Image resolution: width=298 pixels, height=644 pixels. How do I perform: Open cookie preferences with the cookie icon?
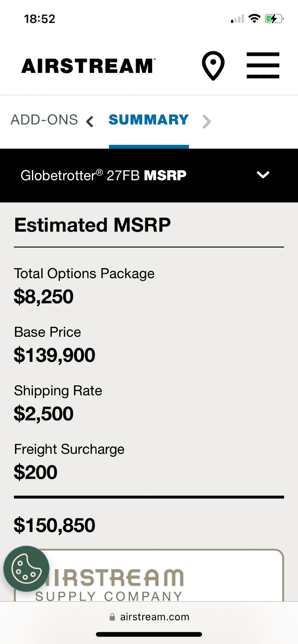click(26, 569)
